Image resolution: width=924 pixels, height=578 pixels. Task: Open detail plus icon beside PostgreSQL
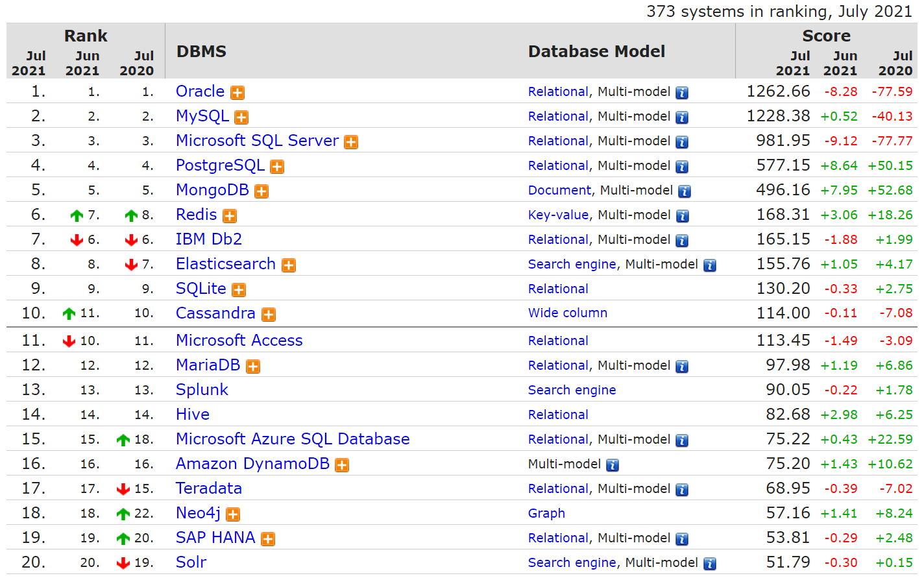pyautogui.click(x=277, y=167)
